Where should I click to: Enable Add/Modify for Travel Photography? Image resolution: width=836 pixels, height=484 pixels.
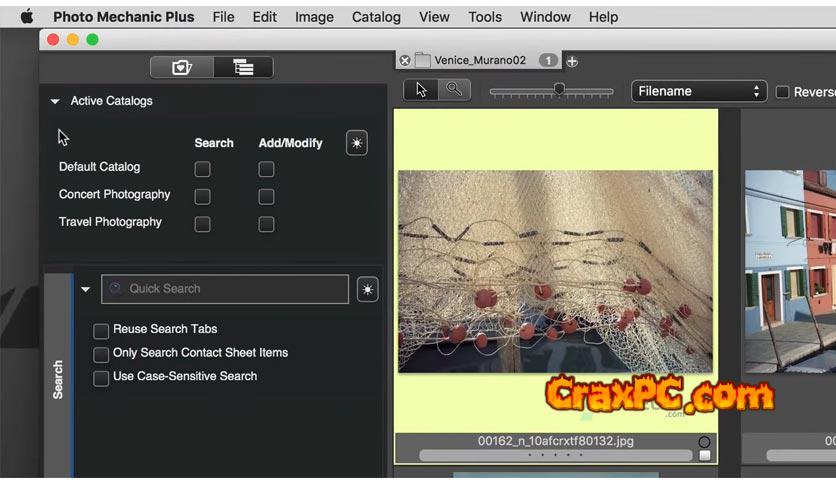click(x=266, y=224)
